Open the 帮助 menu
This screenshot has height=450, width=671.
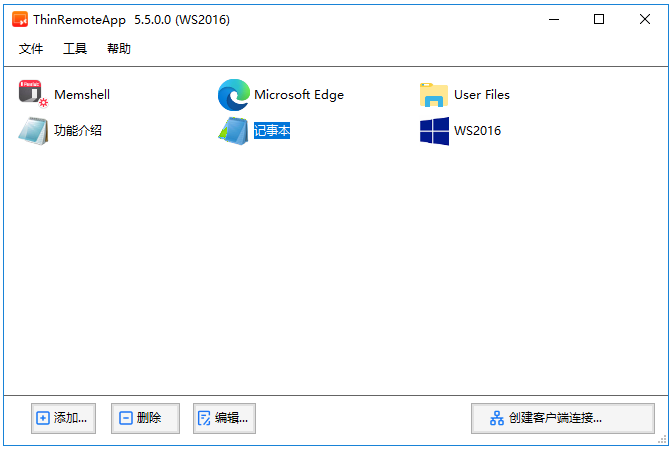(119, 48)
